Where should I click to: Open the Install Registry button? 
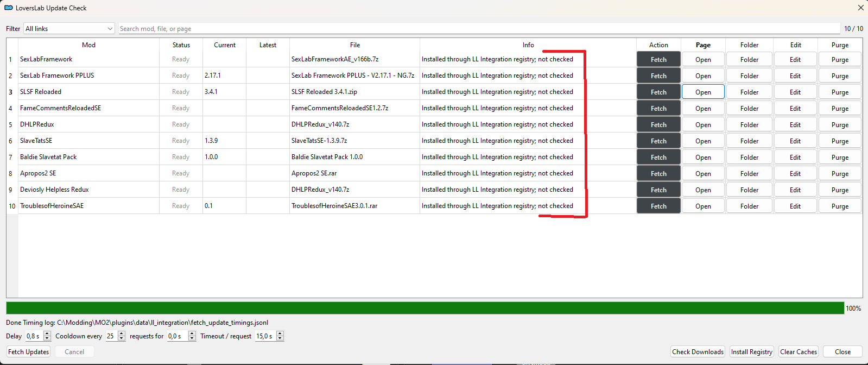[751, 352]
